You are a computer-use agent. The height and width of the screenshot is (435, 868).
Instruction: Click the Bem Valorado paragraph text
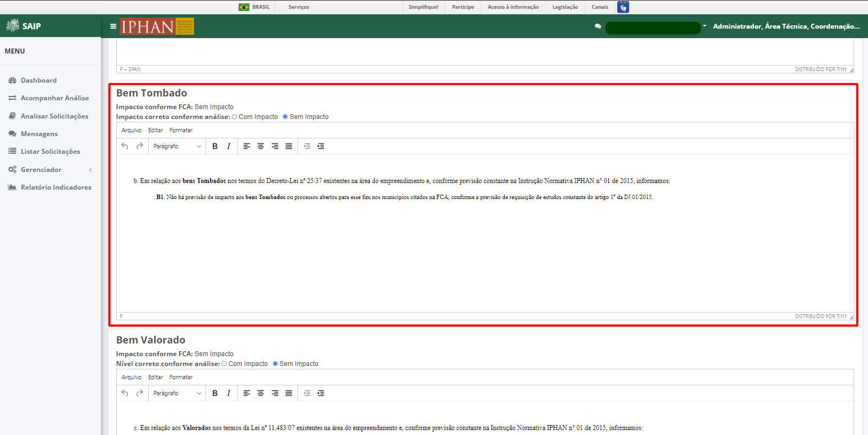point(389,428)
